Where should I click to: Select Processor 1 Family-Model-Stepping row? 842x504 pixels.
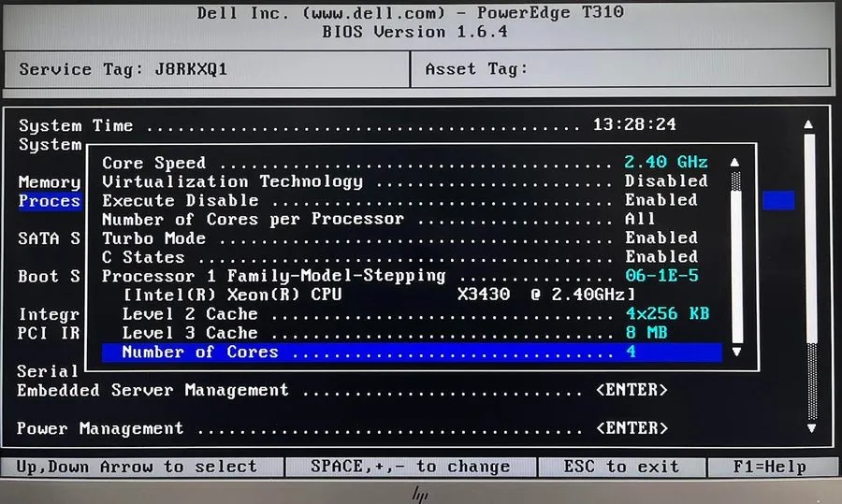point(400,276)
